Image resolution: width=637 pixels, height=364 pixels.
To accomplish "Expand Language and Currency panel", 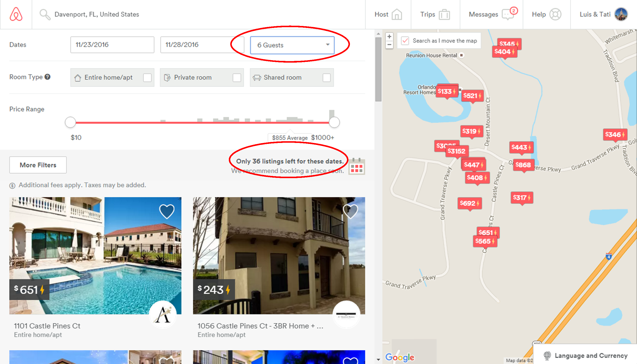I will 586,355.
